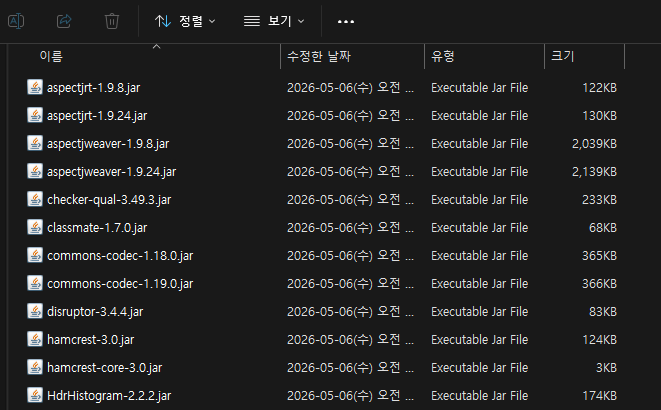Click the 2,139KB size value
The width and height of the screenshot is (661, 410).
coord(594,172)
